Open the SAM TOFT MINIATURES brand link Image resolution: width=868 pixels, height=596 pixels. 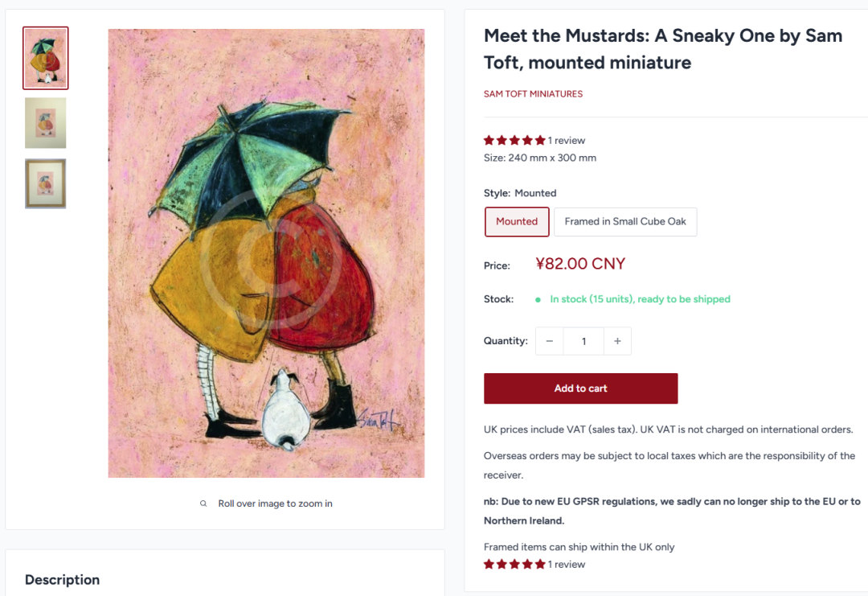coord(533,94)
